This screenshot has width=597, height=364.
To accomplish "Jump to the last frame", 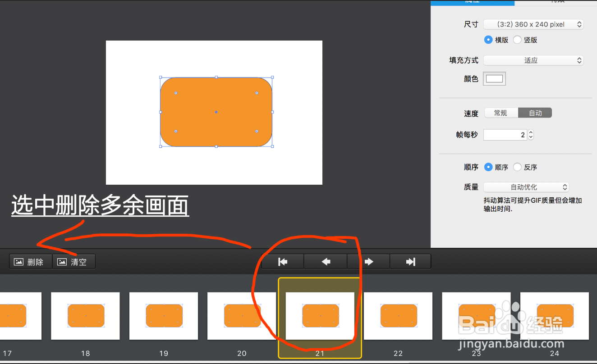I will click(410, 261).
